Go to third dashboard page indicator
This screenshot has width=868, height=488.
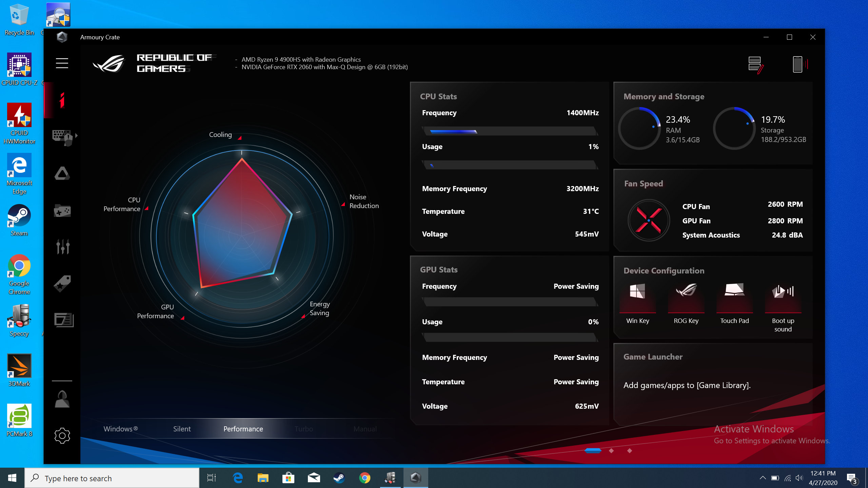pyautogui.click(x=630, y=451)
